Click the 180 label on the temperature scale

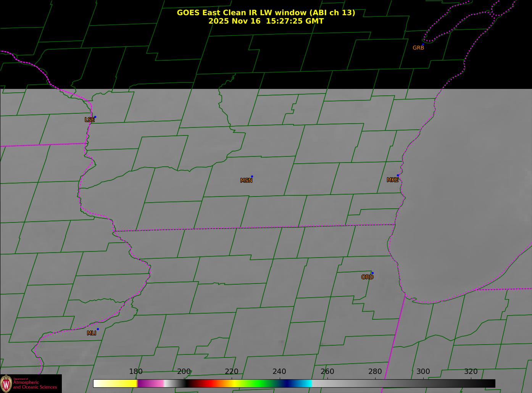pyautogui.click(x=135, y=371)
